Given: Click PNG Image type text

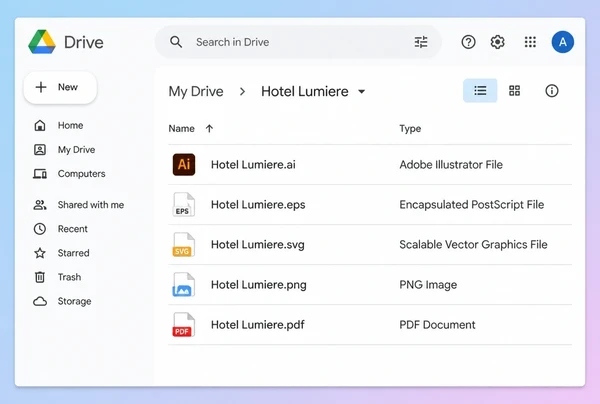Looking at the screenshot, I should [x=428, y=285].
